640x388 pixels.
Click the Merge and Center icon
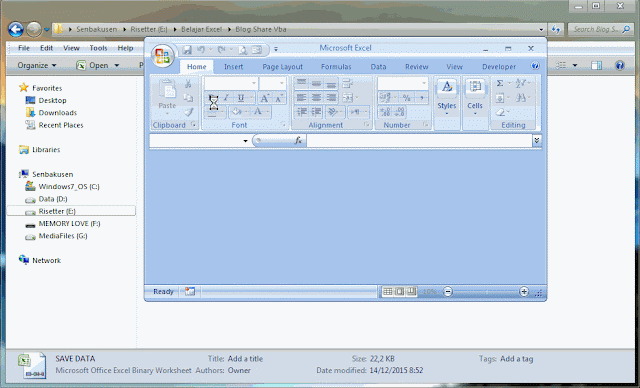coord(347,98)
